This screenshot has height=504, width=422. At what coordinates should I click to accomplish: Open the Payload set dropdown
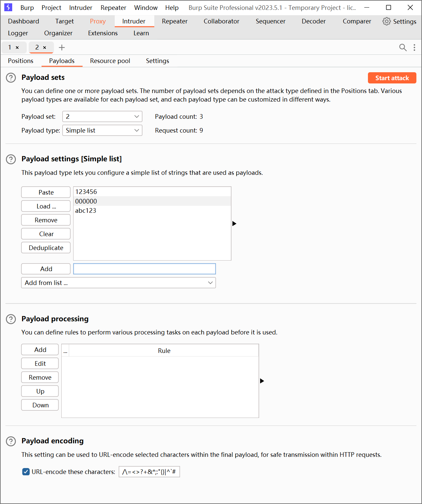click(x=102, y=116)
